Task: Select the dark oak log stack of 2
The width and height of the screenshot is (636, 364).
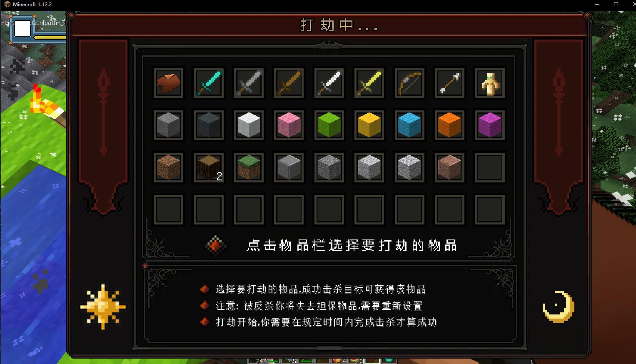Action: (209, 167)
